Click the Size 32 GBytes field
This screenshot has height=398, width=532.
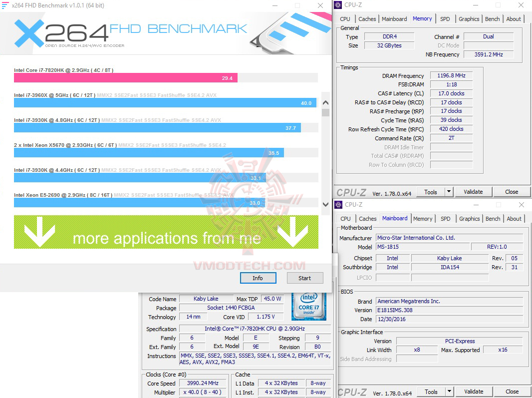[389, 45]
